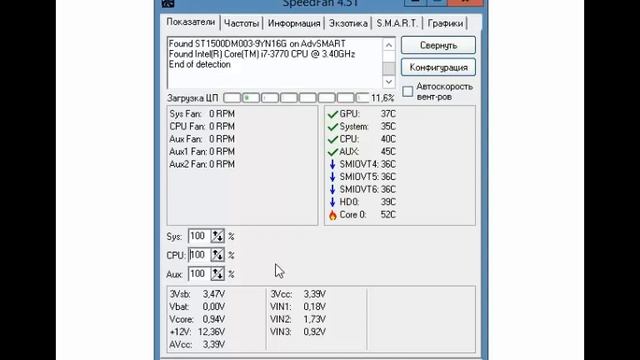Click the 3Vsb 3,47V voltage reading
The width and height of the screenshot is (640, 360).
tap(197, 294)
